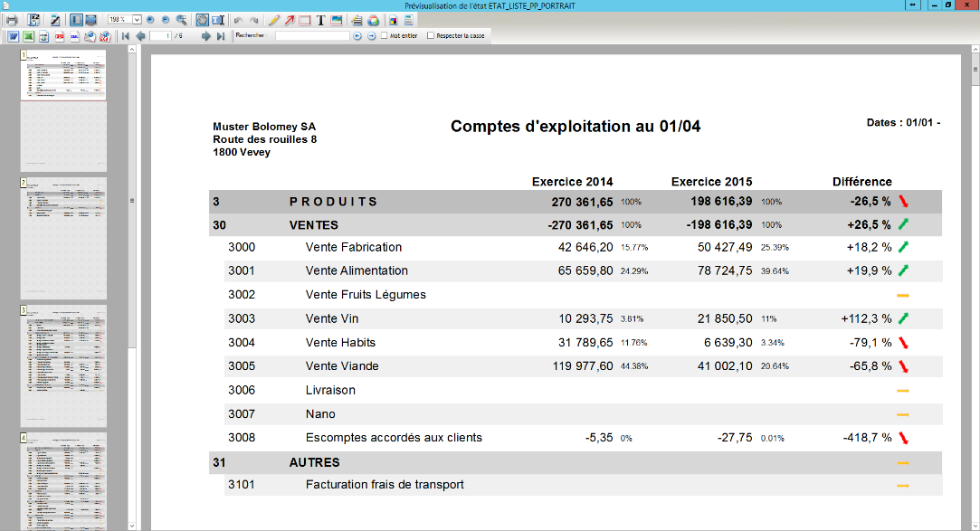Zoom out with the minus button

click(x=166, y=20)
